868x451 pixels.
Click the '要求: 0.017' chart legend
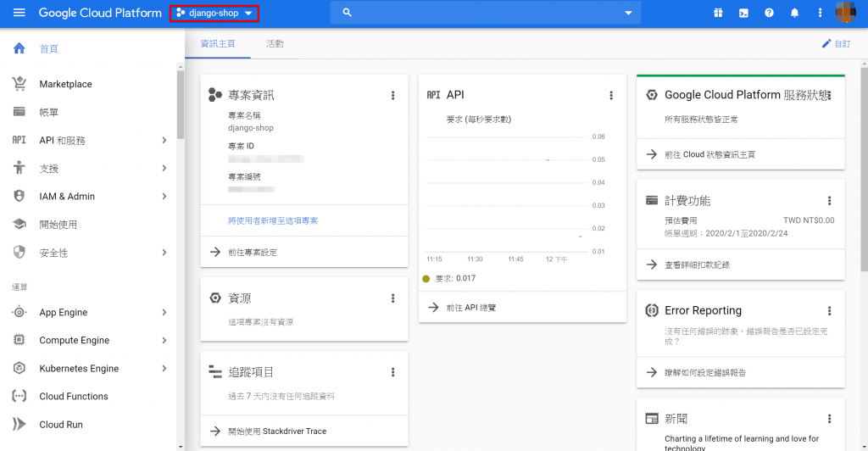[449, 278]
